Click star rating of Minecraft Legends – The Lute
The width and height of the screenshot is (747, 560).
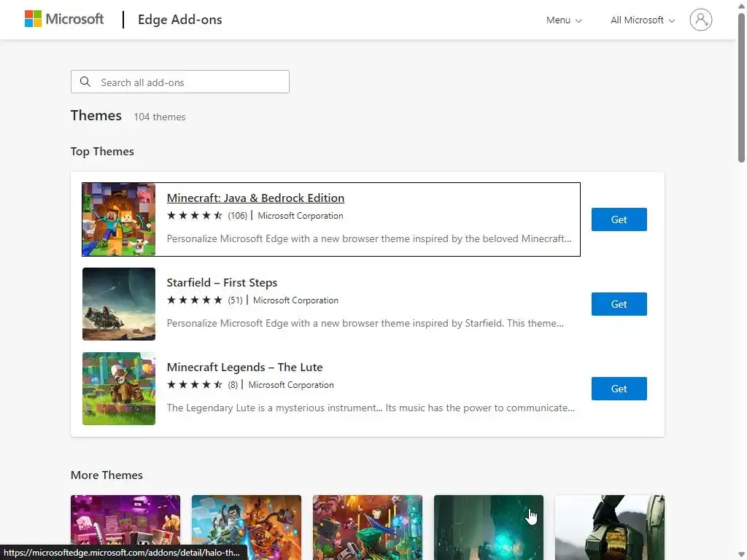click(194, 385)
